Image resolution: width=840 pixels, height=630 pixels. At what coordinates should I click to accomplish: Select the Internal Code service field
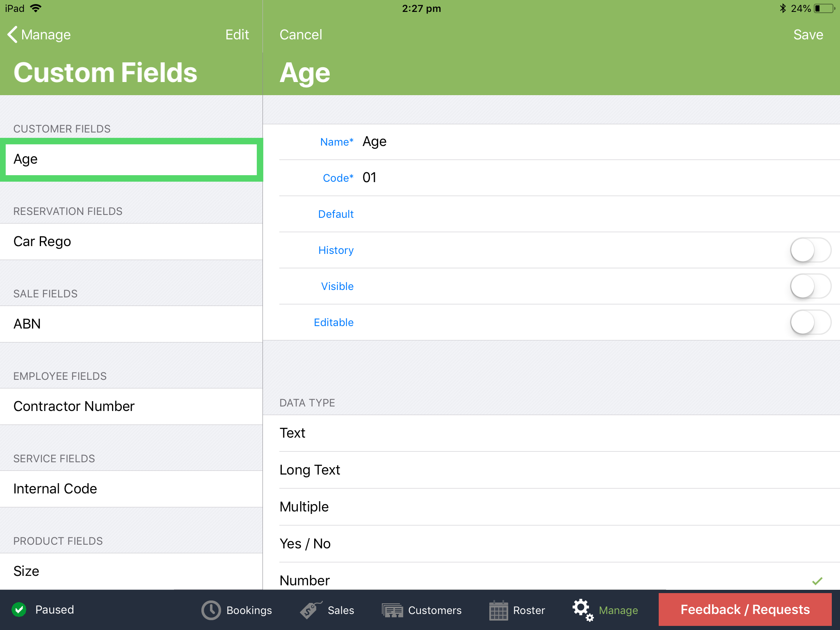pos(131,489)
